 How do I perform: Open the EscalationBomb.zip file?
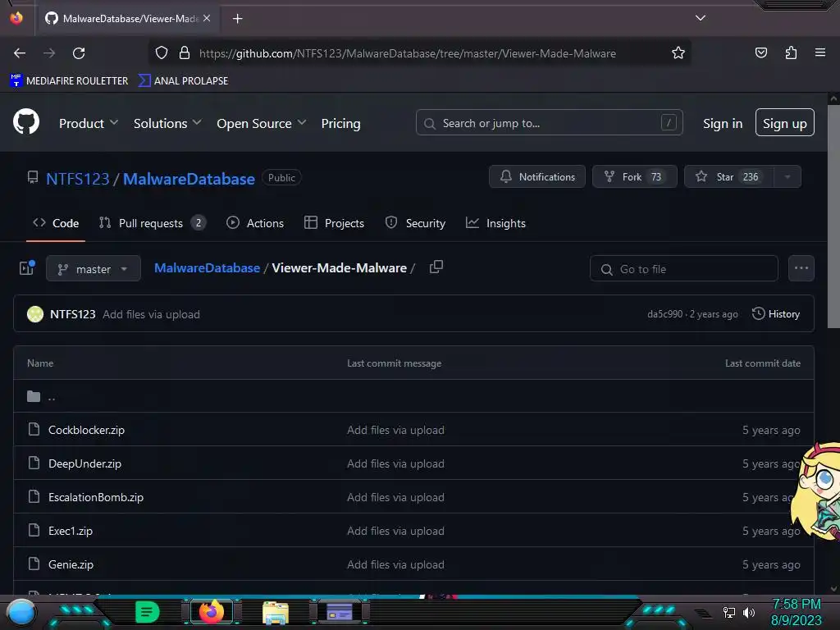(x=96, y=497)
